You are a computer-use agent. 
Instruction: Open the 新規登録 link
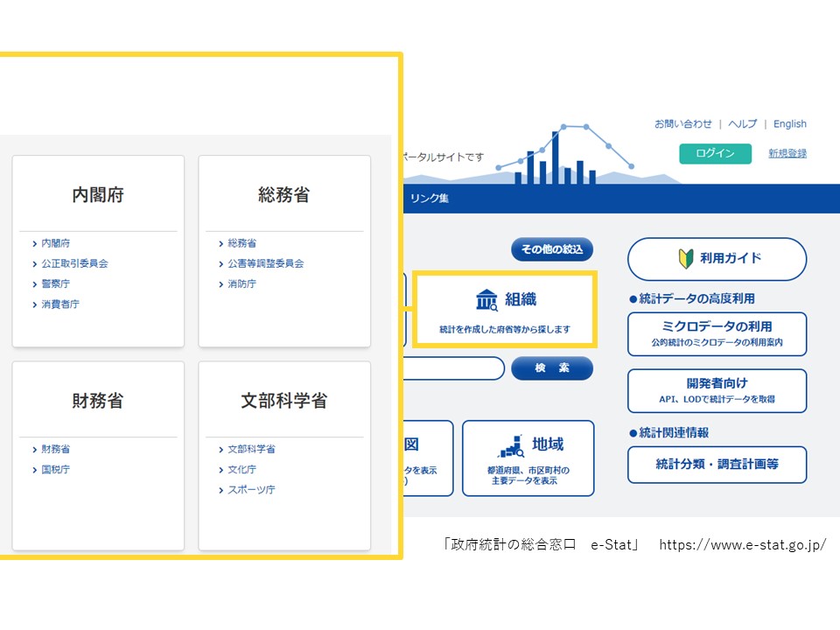coord(787,153)
